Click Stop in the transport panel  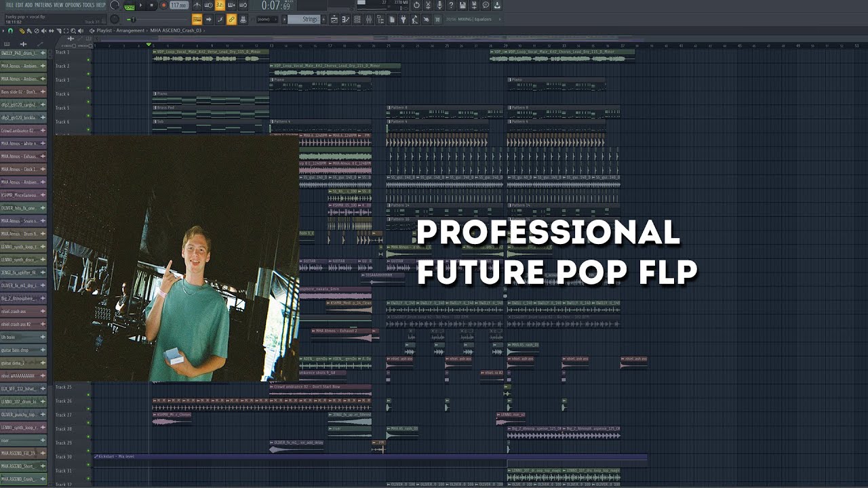pos(151,5)
